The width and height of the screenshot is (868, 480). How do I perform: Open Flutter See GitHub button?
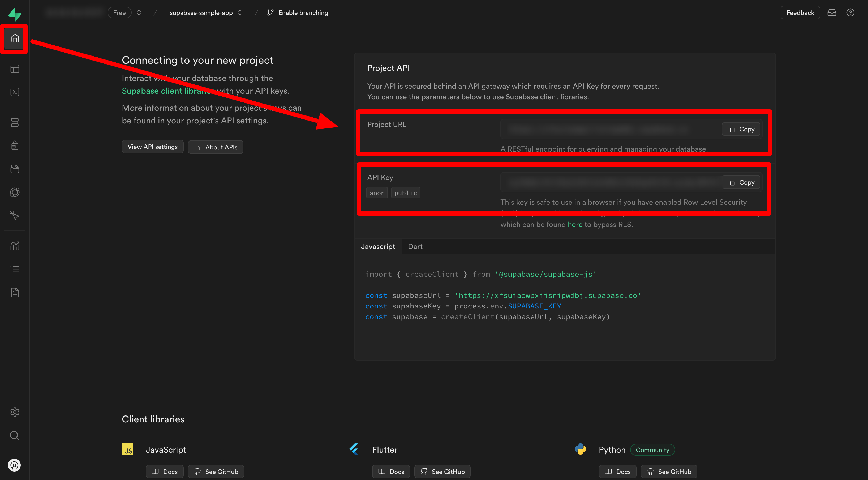tap(442, 471)
